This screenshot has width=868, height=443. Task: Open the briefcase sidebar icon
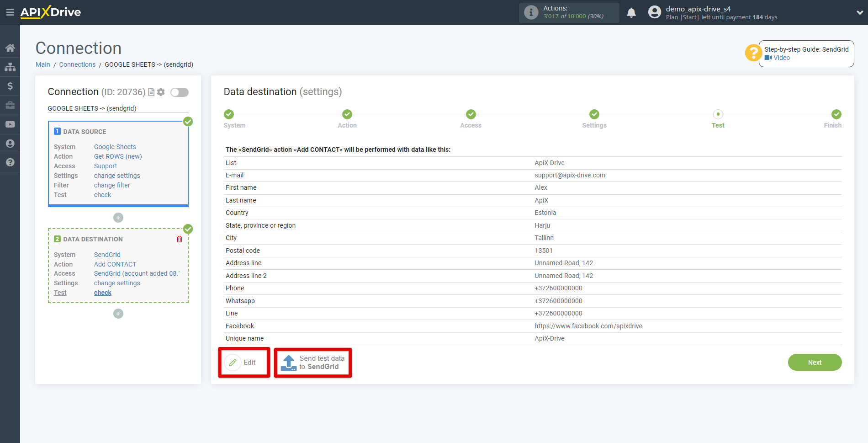click(x=10, y=105)
